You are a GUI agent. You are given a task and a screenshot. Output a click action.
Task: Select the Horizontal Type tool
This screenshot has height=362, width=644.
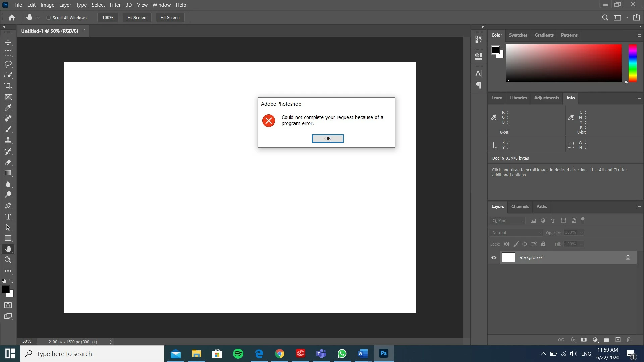click(8, 217)
